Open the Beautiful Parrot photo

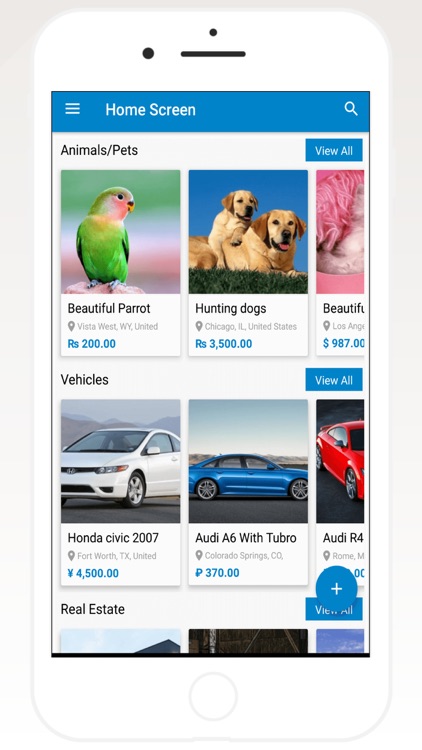[121, 232]
